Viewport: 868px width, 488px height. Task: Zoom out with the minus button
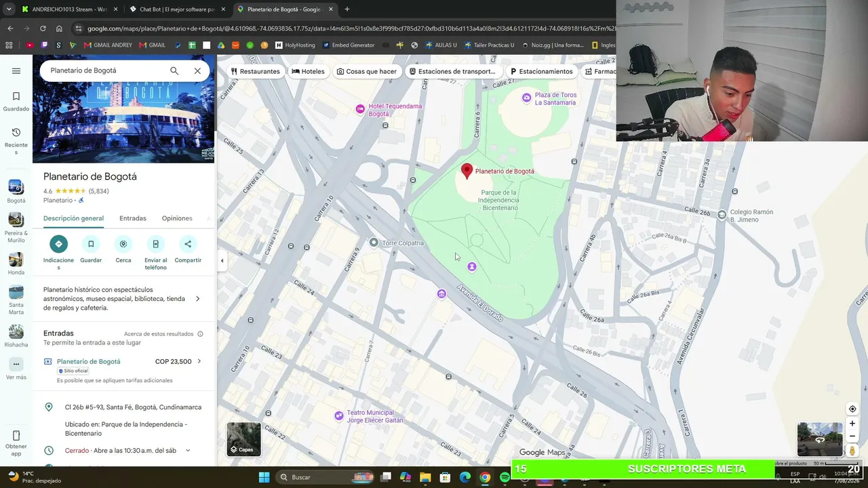click(852, 436)
